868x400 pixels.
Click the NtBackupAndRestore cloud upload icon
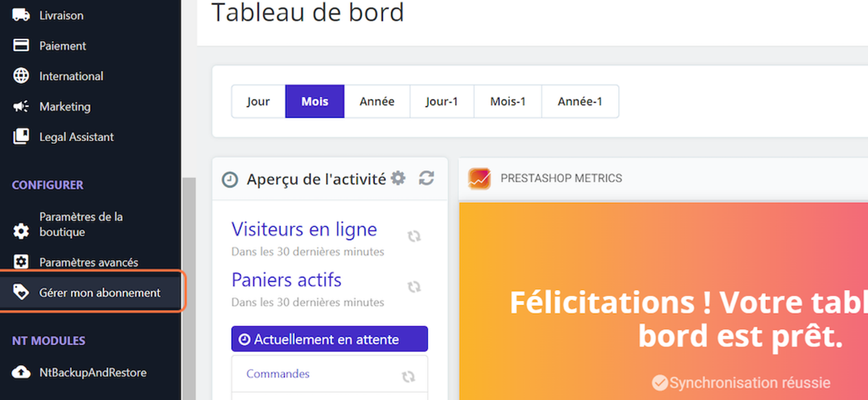(x=21, y=372)
